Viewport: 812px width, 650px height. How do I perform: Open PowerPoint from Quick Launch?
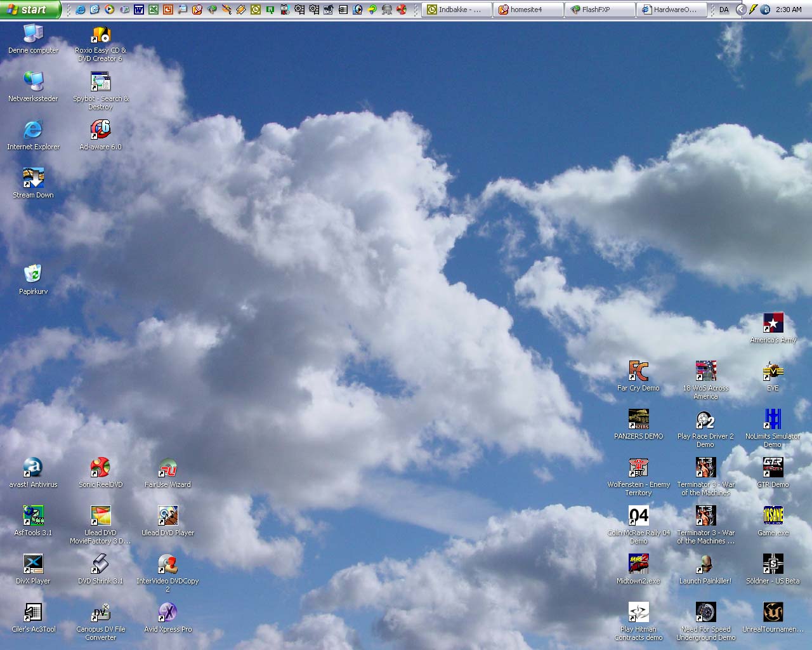[x=167, y=10]
